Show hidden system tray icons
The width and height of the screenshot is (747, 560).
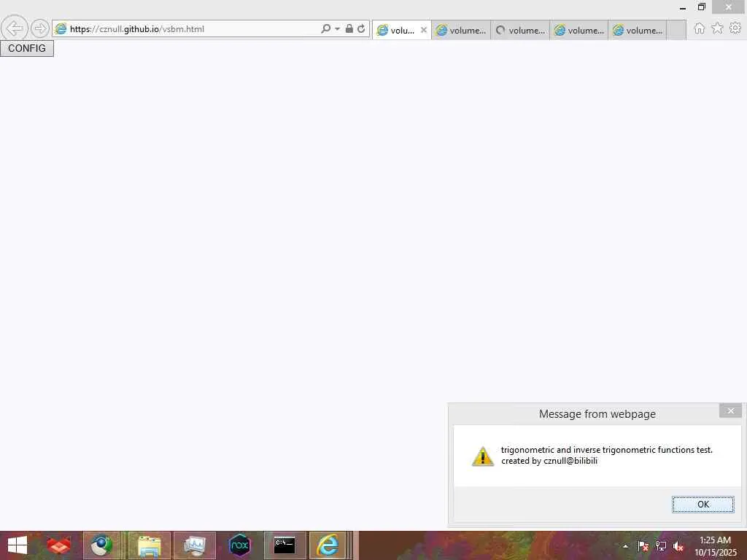click(x=625, y=546)
